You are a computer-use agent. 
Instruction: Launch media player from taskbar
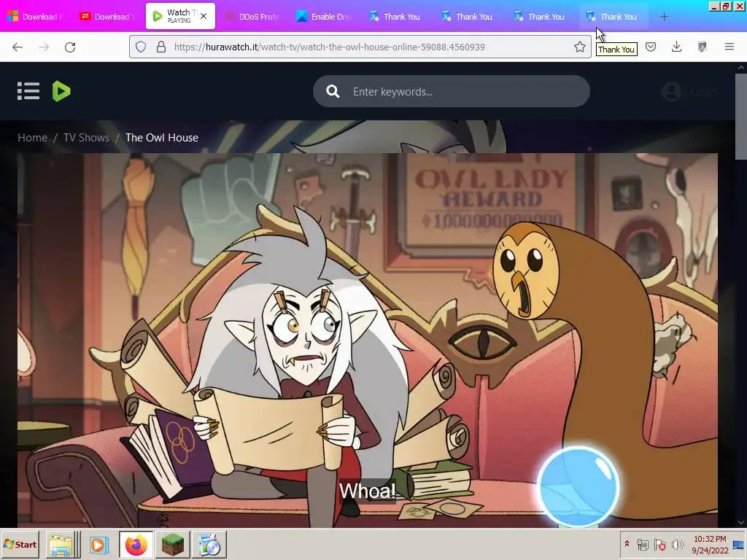tap(98, 545)
